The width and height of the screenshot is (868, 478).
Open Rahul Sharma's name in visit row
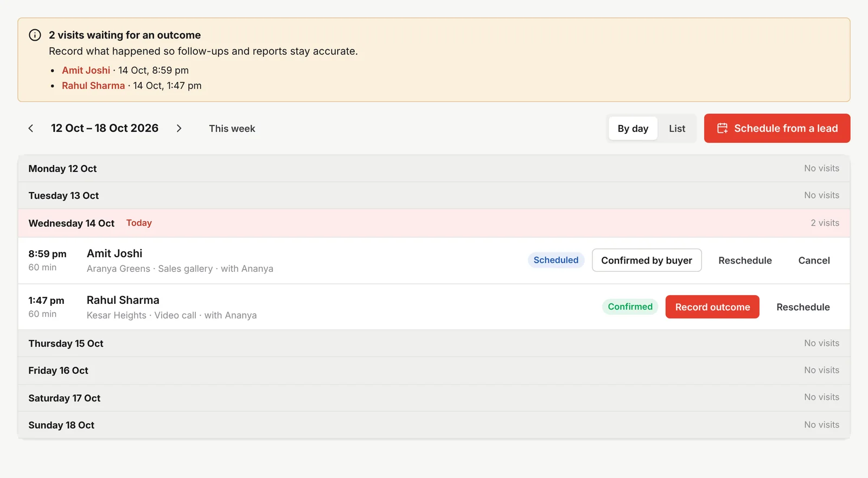pos(123,300)
